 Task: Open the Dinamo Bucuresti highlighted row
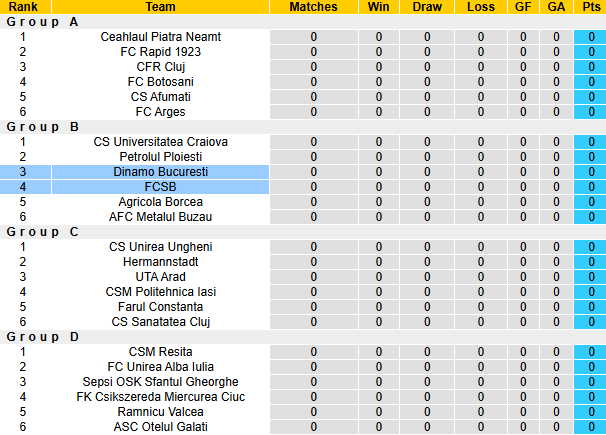pos(161,172)
